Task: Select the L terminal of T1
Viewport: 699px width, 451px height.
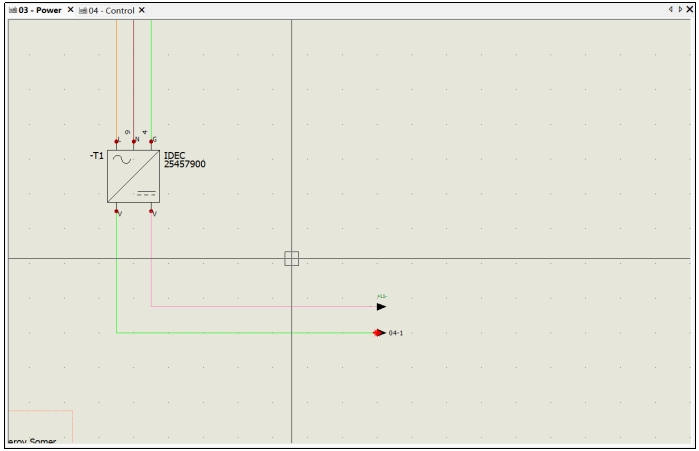Action: pos(116,142)
